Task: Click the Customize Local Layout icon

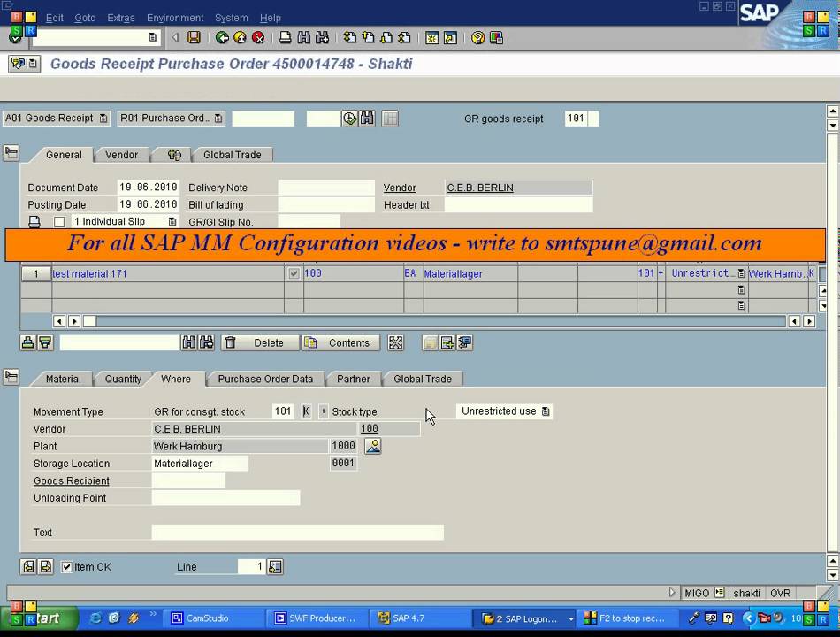Action: tap(496, 37)
